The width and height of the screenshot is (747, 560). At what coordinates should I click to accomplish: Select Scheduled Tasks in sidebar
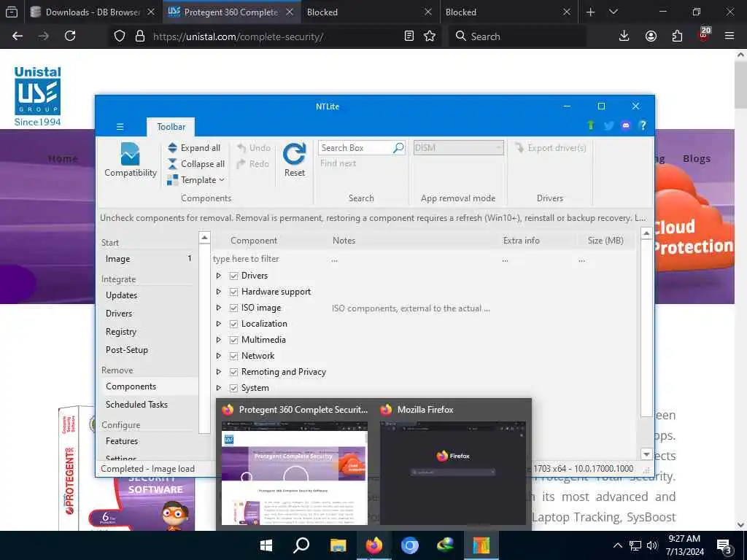136,404
